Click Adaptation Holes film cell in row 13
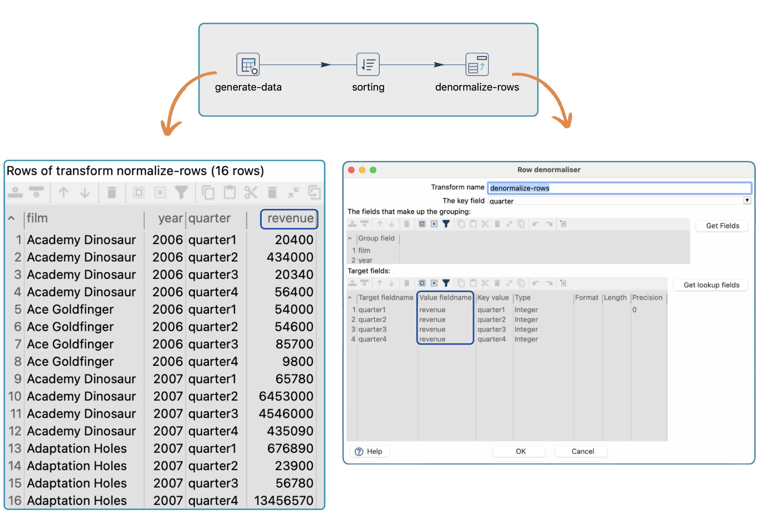761x521 pixels. click(77, 448)
